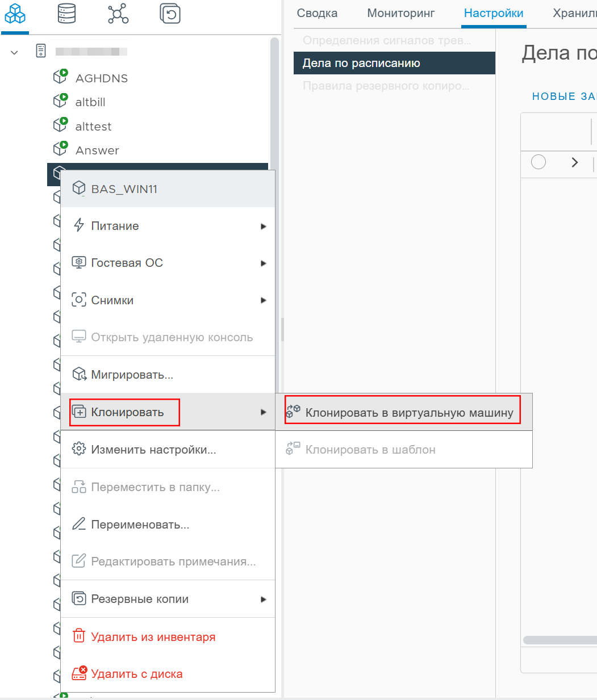Select the Answer virtual machine

coord(97,150)
